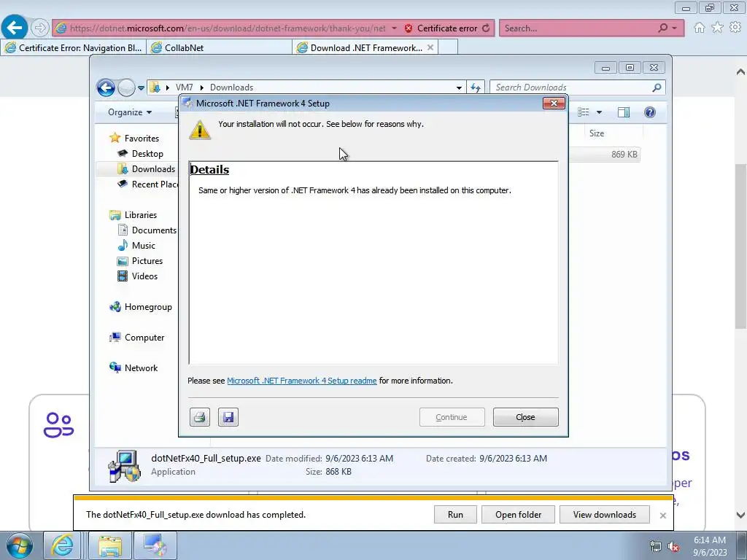The height and width of the screenshot is (560, 747).
Task: Select Network in navigation pane
Action: click(141, 367)
